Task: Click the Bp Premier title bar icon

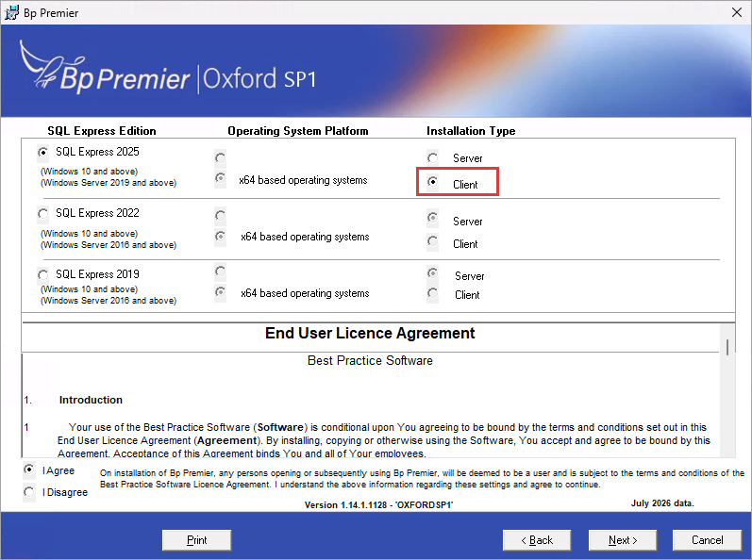Action: [x=11, y=13]
